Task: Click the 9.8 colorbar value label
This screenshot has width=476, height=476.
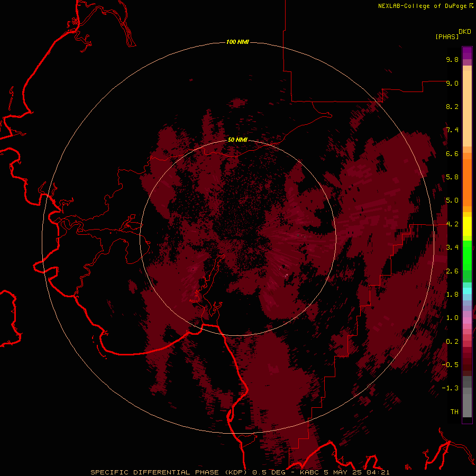Action: pos(452,59)
